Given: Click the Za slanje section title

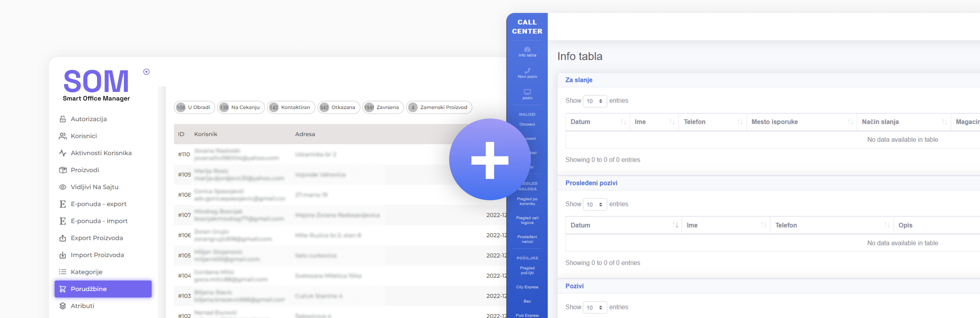Looking at the screenshot, I should click(x=579, y=80).
